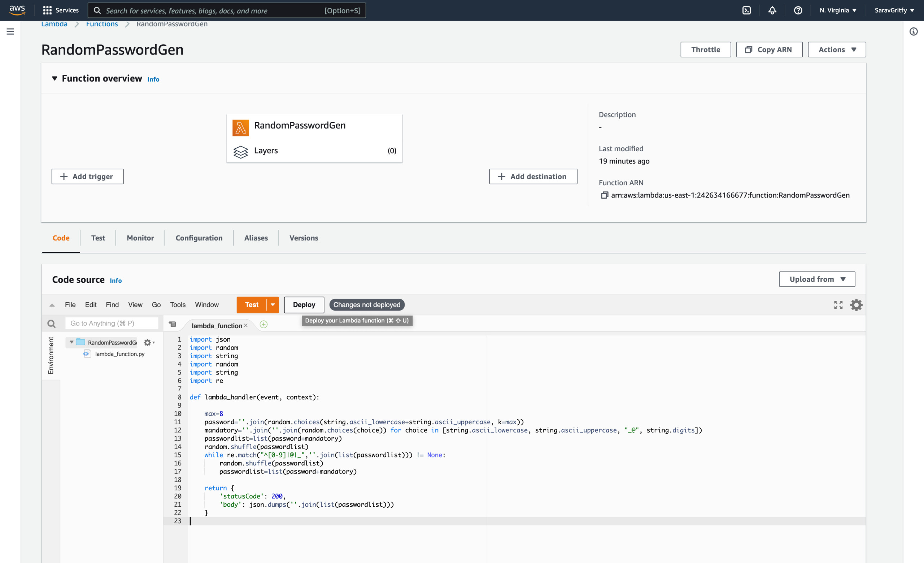Click the 'return {' code line
The image size is (924, 563).
tap(219, 488)
